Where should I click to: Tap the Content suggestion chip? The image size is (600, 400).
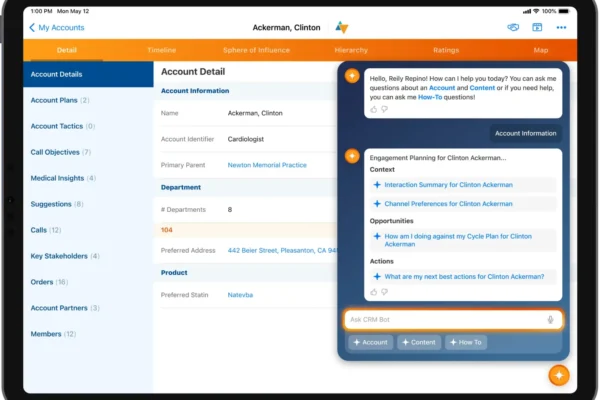419,342
